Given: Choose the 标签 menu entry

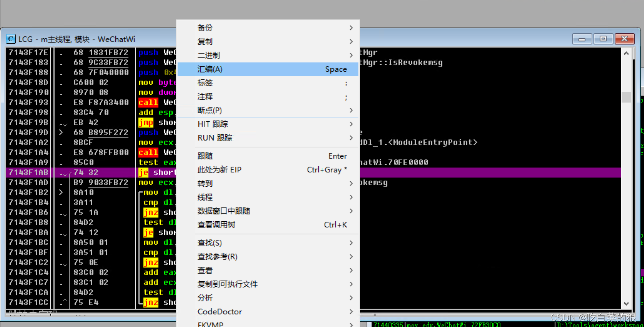Looking at the screenshot, I should click(268, 83).
